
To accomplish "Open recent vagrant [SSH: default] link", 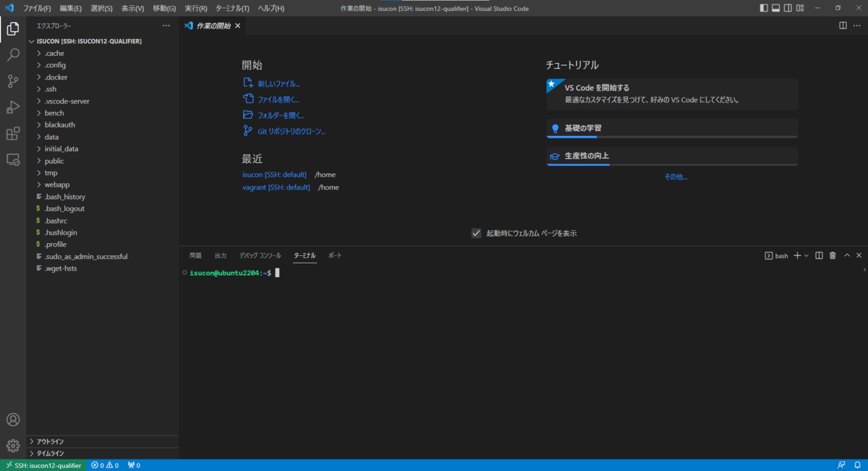I will 276,187.
